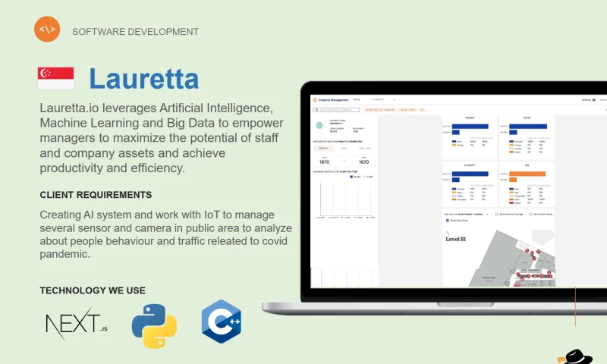Click the Property Management logo icon

pyautogui.click(x=315, y=100)
